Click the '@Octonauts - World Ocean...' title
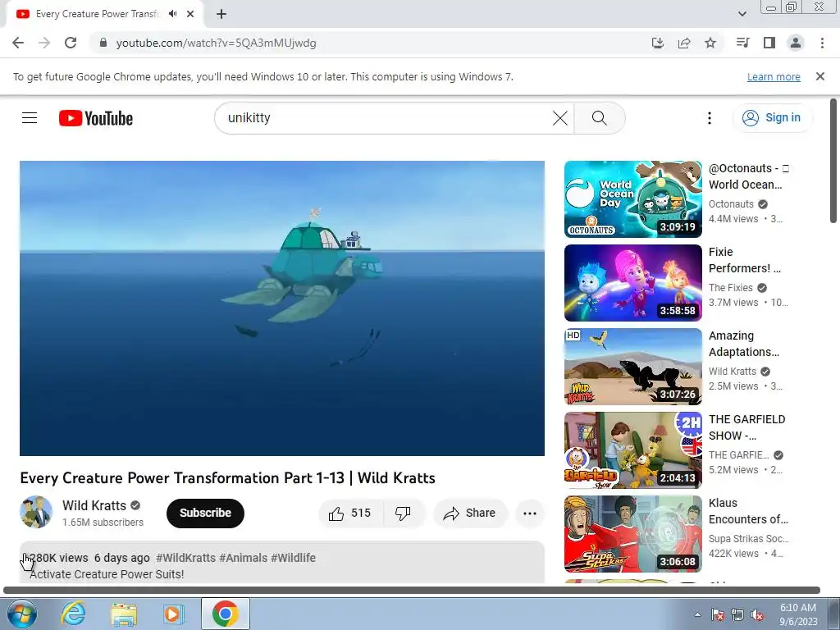This screenshot has height=630, width=840. pyautogui.click(x=748, y=176)
